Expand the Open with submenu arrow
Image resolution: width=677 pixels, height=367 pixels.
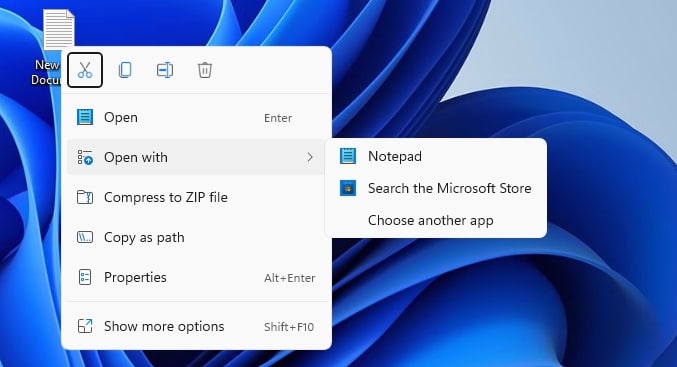(310, 157)
